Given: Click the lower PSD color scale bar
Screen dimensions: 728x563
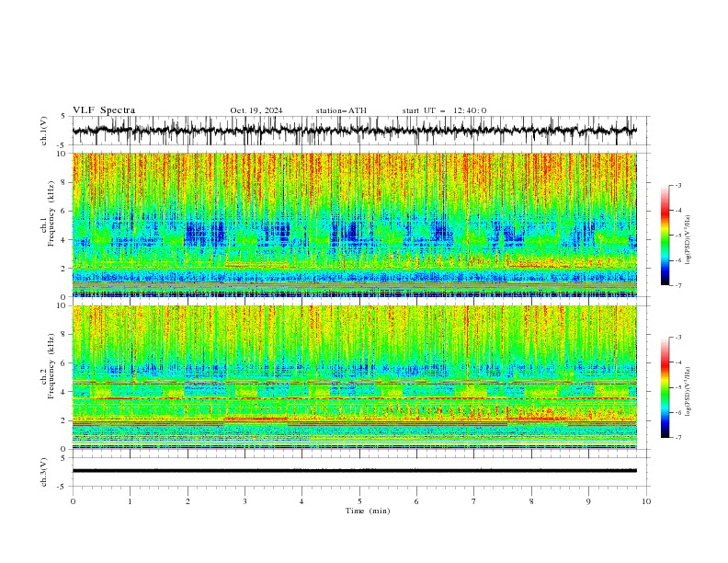Looking at the screenshot, I should 665,387.
